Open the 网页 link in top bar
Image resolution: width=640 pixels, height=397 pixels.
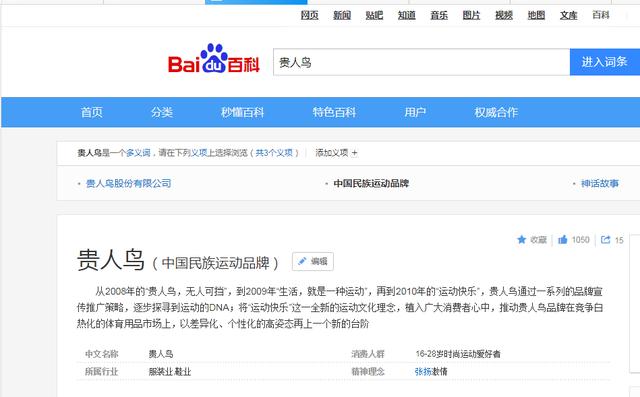309,16
